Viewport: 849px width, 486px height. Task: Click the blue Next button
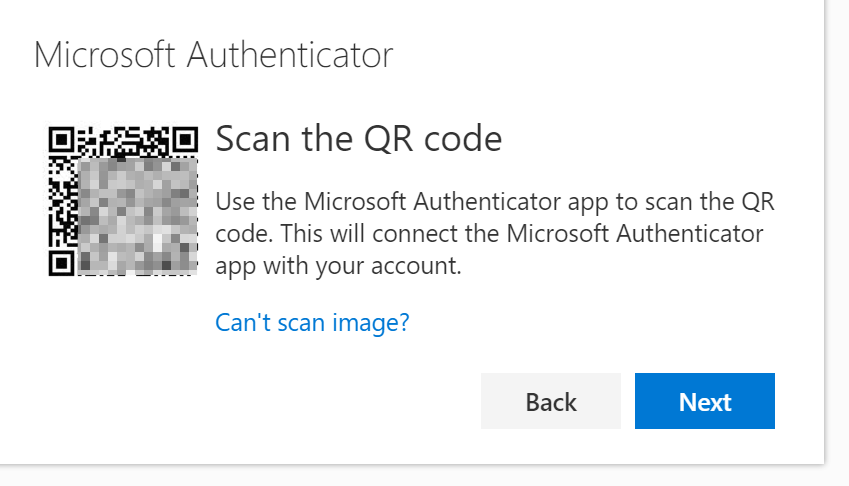[704, 401]
